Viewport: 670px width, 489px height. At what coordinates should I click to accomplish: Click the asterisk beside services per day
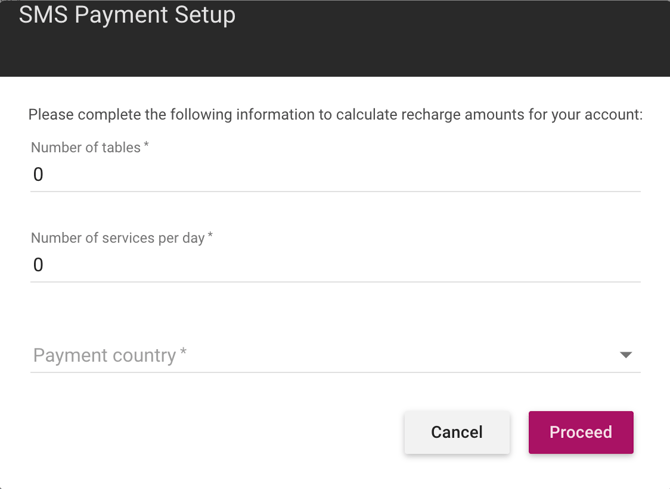(x=210, y=237)
